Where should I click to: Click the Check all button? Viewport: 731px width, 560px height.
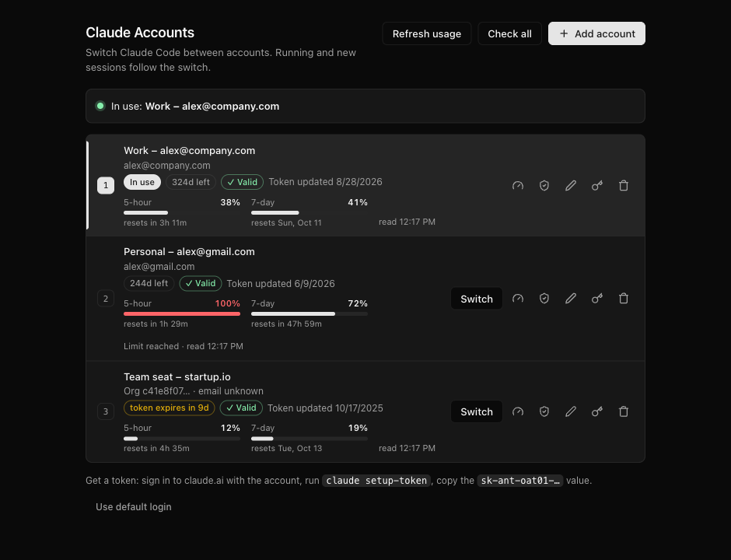509,33
